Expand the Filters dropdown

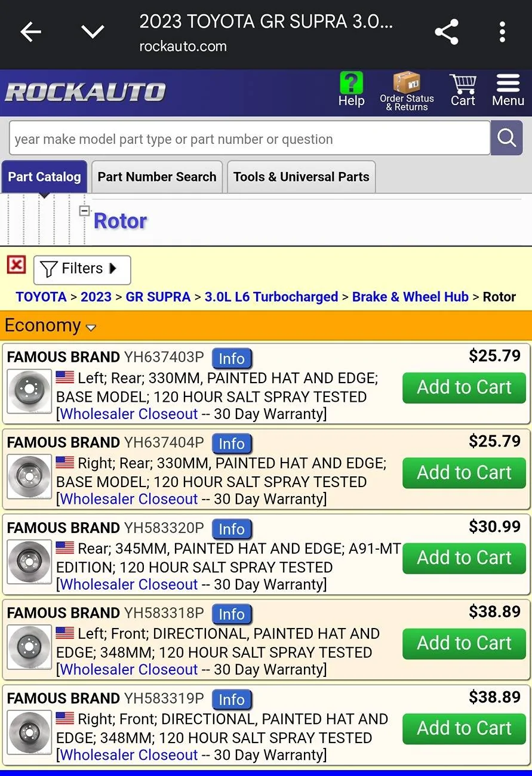point(82,269)
